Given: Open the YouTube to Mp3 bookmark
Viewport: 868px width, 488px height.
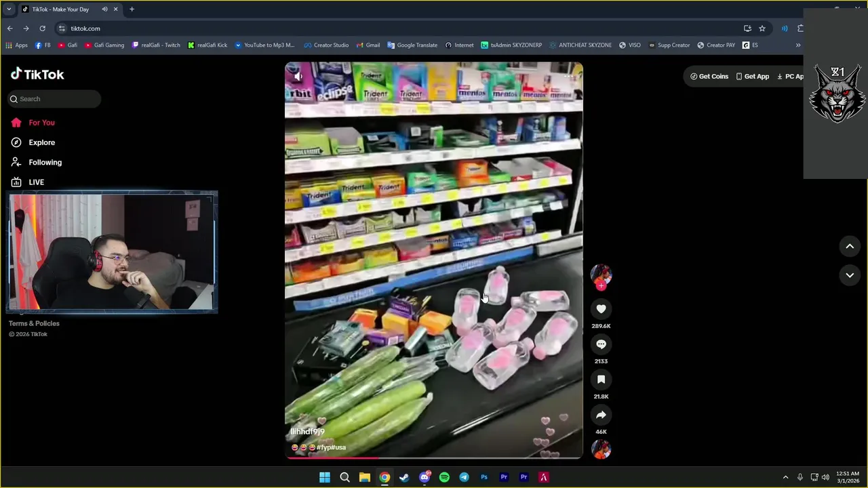Looking at the screenshot, I should 264,45.
